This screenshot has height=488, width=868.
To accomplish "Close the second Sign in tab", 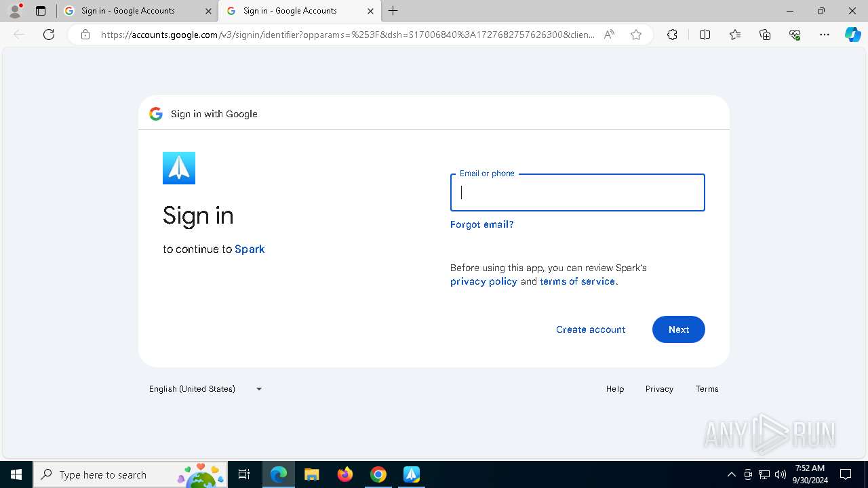I will point(370,11).
